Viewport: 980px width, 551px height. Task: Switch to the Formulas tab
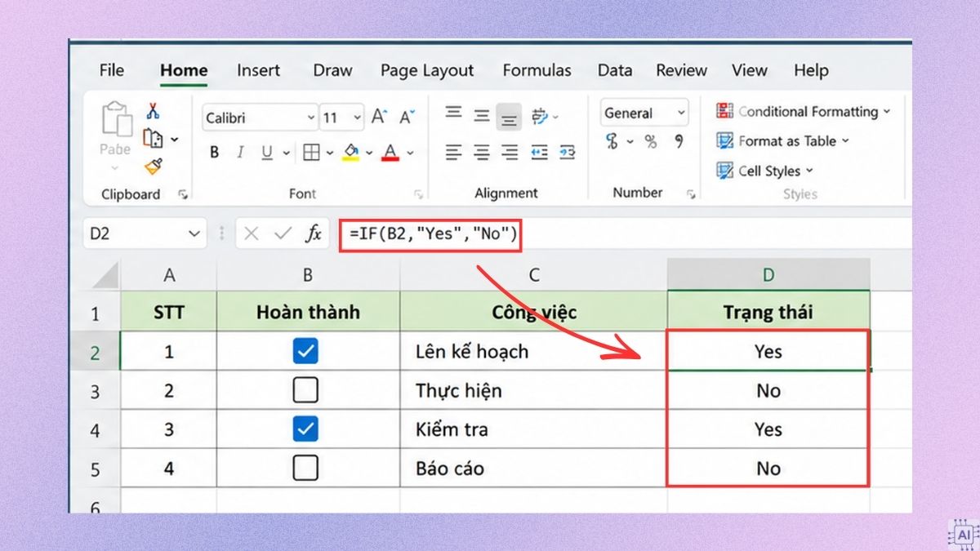[537, 70]
